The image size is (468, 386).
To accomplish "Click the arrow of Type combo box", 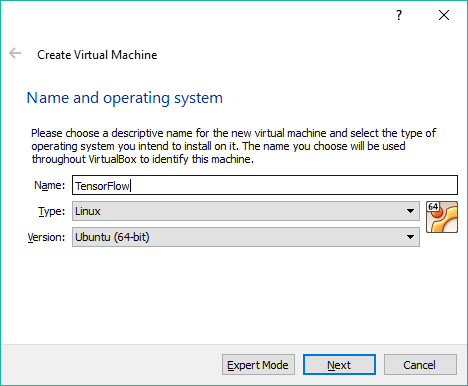I will (410, 211).
